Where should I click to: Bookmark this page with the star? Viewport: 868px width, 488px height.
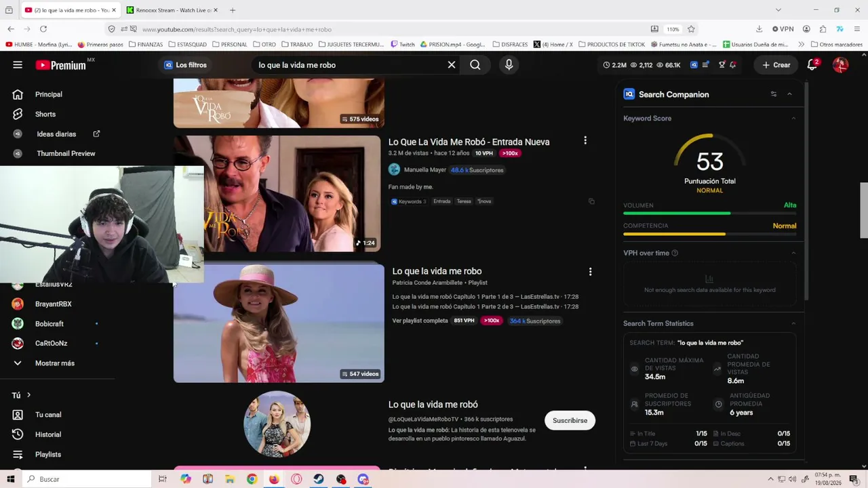(691, 29)
